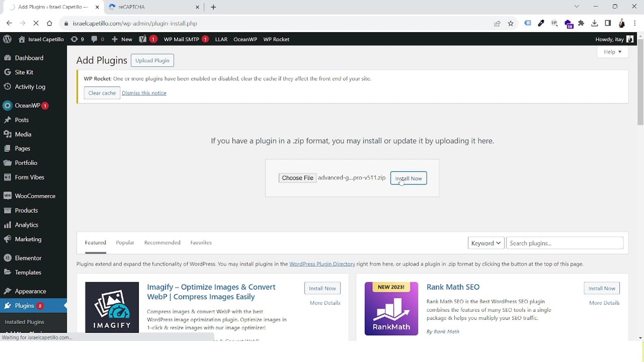Open the WordPress Plugin Directory link
Viewport: 644px width, 362px height.
click(x=322, y=264)
